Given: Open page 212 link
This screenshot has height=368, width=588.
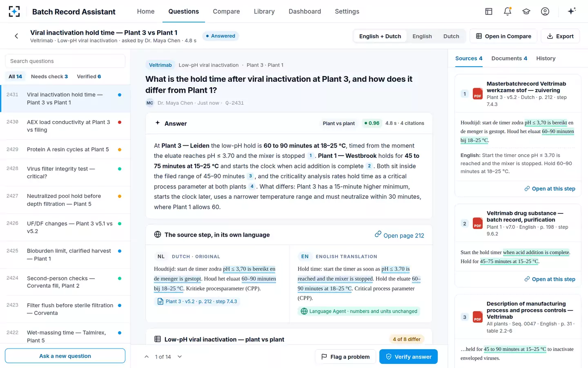Looking at the screenshot, I should (399, 235).
